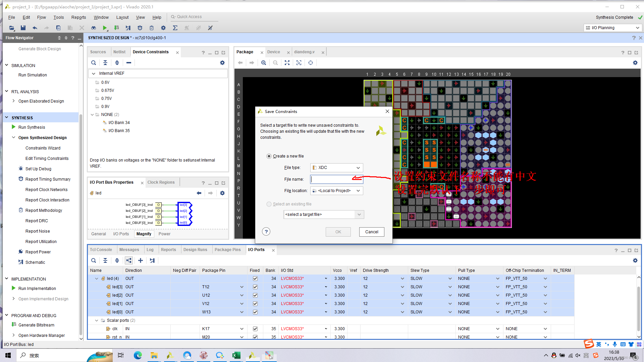Click search icon in I/O Ports panel
Image resolution: width=644 pixels, height=362 pixels.
click(94, 260)
